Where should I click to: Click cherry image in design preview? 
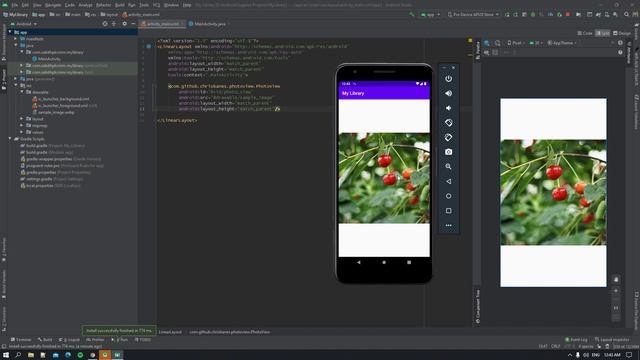coord(553,192)
